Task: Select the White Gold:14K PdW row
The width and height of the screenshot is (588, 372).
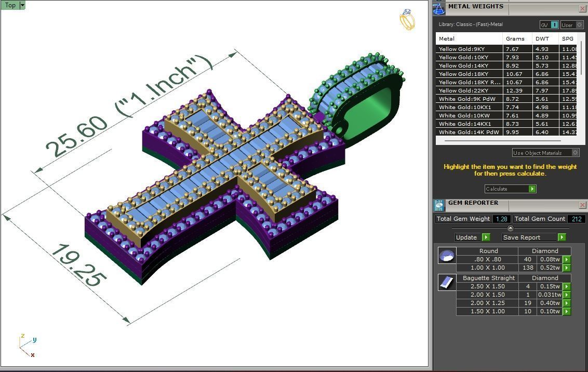Action: [506, 132]
